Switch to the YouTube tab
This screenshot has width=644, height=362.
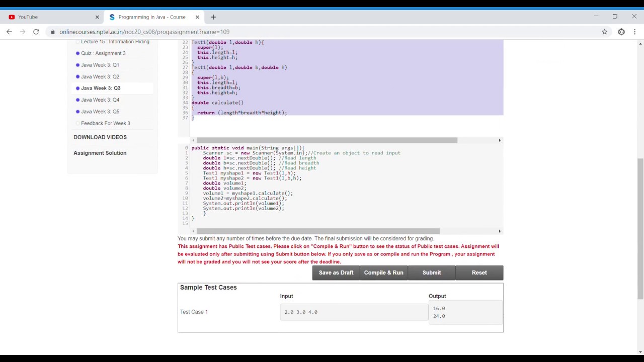[53, 17]
